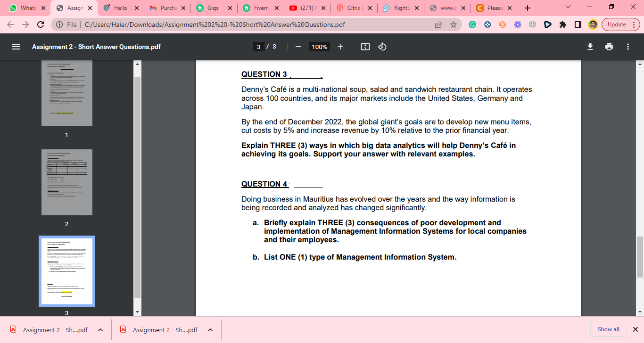This screenshot has width=644, height=343.
Task: Click the QUESTION 4 heading
Action: pyautogui.click(x=264, y=184)
